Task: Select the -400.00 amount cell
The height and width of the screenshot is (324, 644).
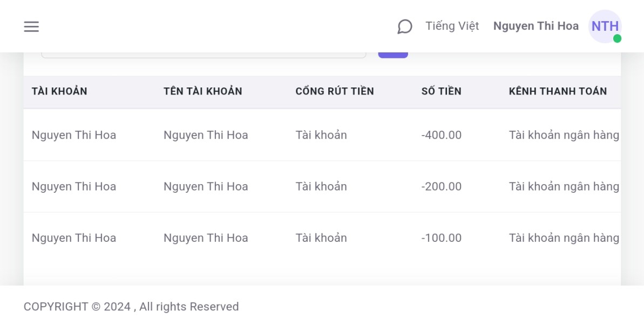Action: click(x=441, y=135)
